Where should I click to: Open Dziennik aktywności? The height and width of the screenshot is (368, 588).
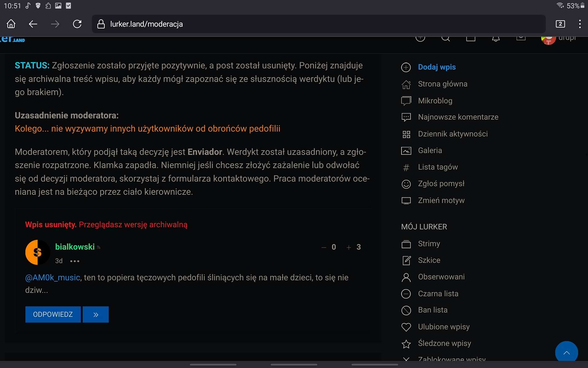pos(453,134)
